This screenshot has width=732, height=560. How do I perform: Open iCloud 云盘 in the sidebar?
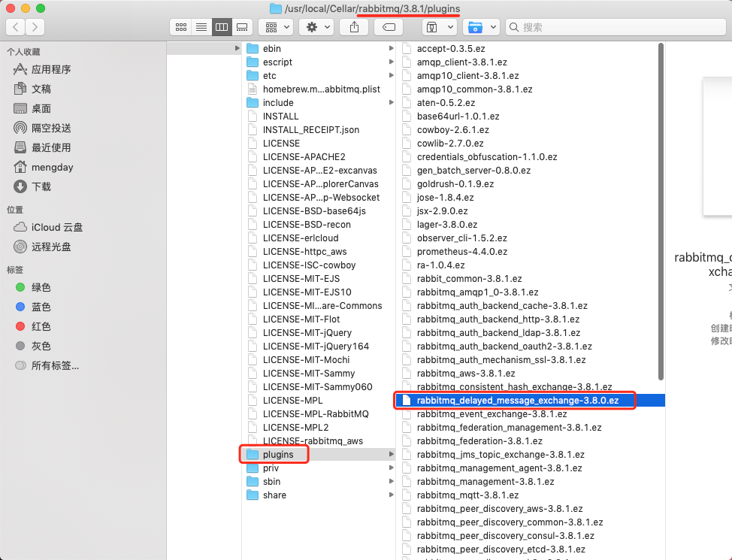tap(47, 228)
